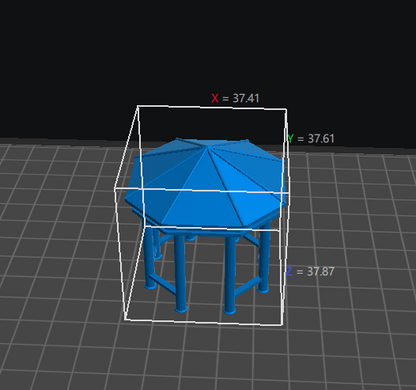Click the X = 37.41 dimension label
This screenshot has height=390, width=416.
(235, 98)
